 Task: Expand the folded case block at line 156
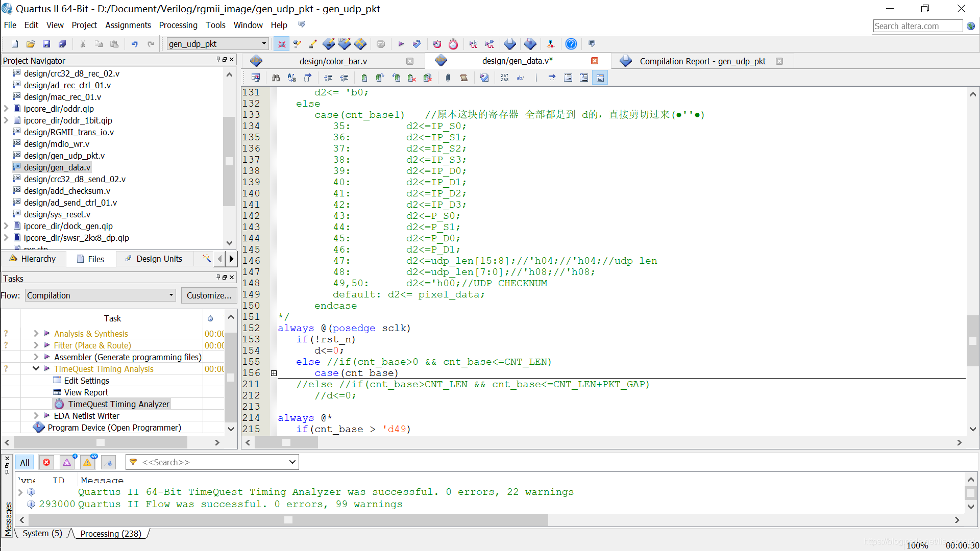274,373
